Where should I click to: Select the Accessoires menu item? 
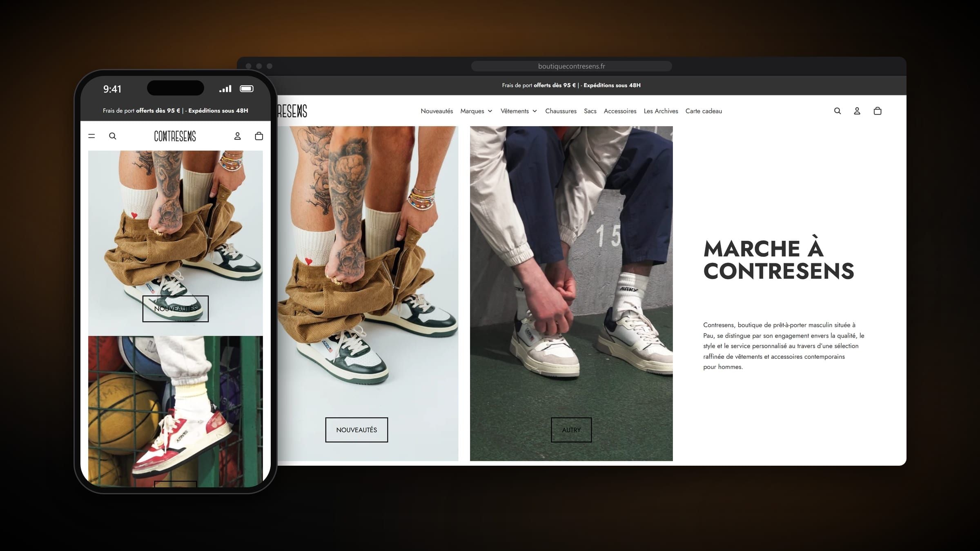(620, 111)
